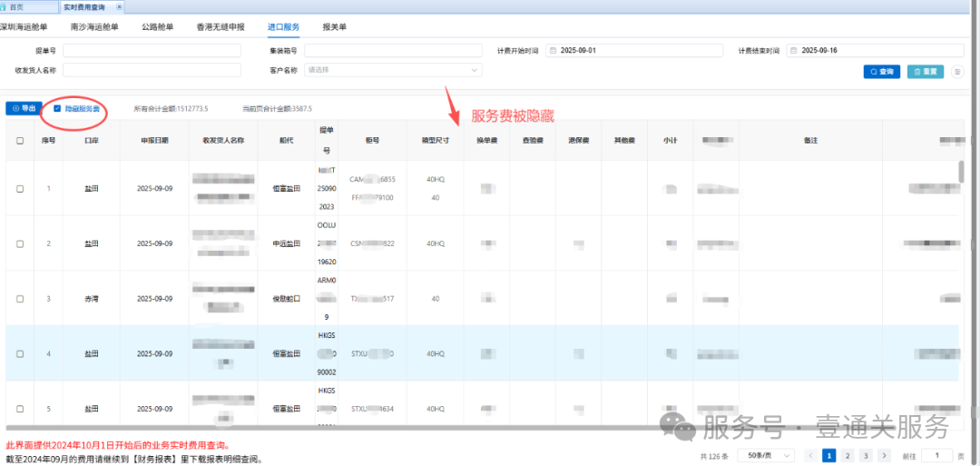Screen dimensions: 980x466
Task: Select page 2 in pagination
Action: click(847, 455)
